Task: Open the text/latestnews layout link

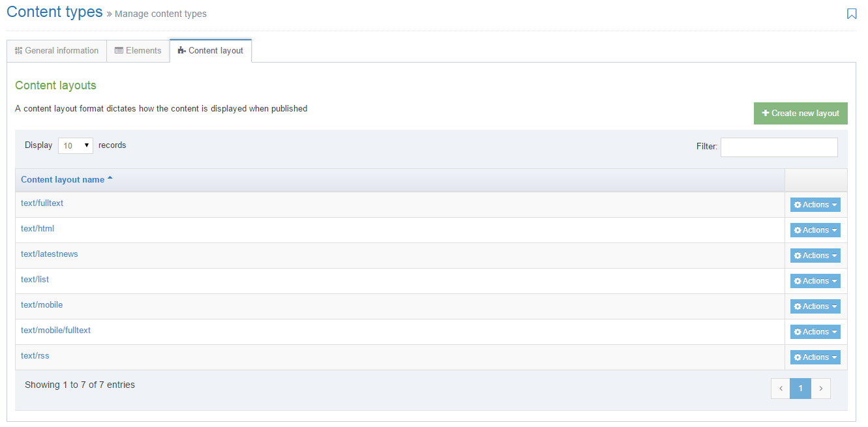Action: pyautogui.click(x=50, y=254)
